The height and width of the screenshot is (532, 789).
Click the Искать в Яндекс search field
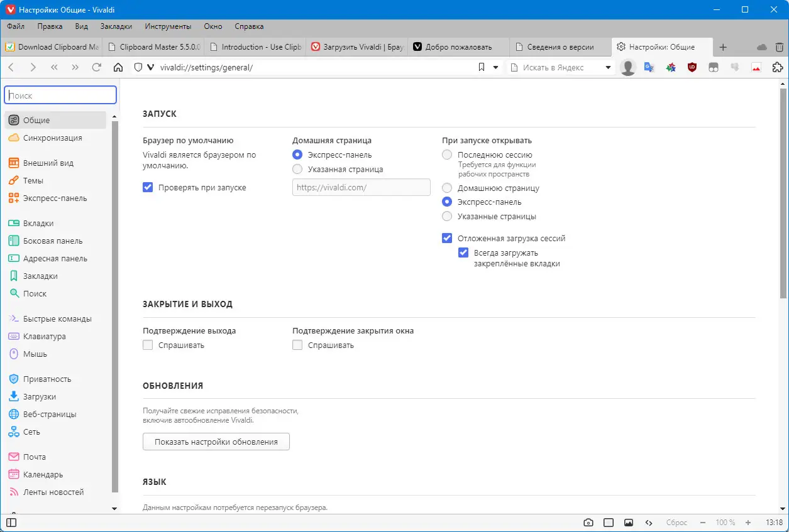561,67
